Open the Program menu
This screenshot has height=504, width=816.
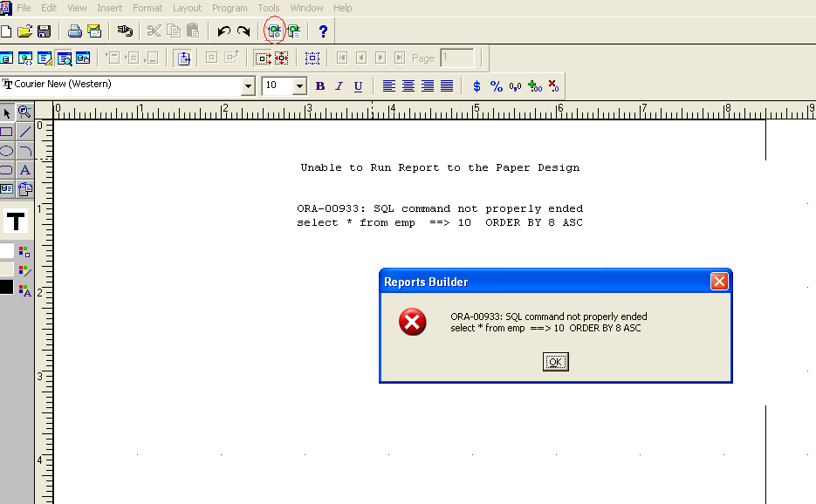coord(230,8)
